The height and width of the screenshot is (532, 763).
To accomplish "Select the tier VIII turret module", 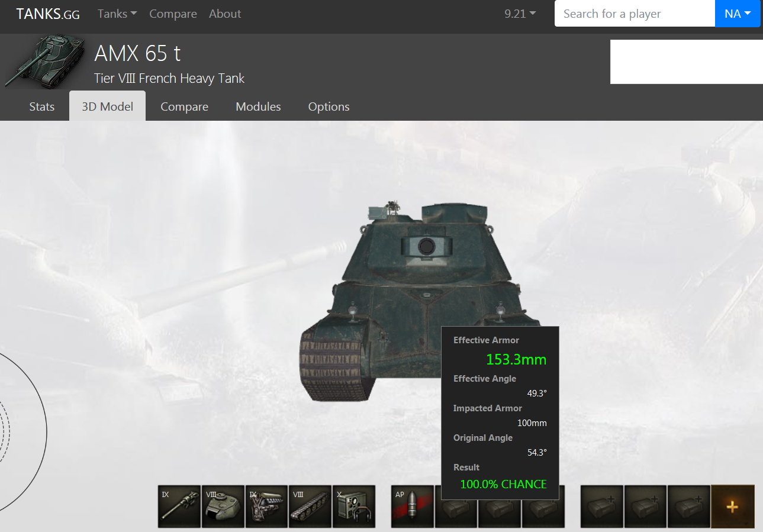I will [223, 506].
